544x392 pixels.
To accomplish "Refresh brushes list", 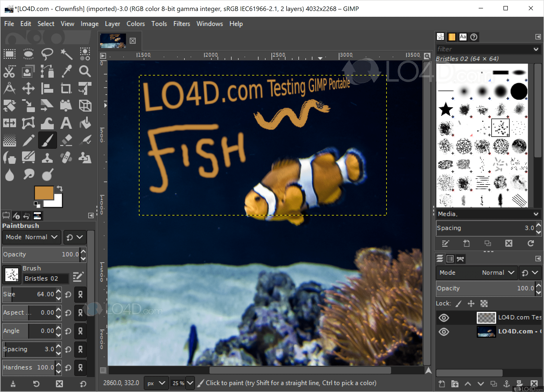I will (531, 244).
